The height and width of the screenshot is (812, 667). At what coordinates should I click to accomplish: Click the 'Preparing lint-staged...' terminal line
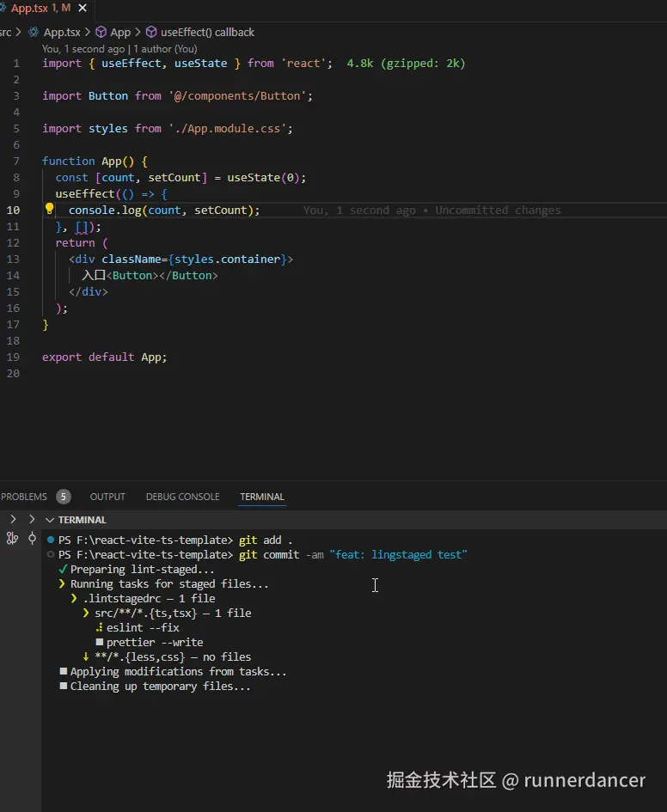tap(142, 569)
